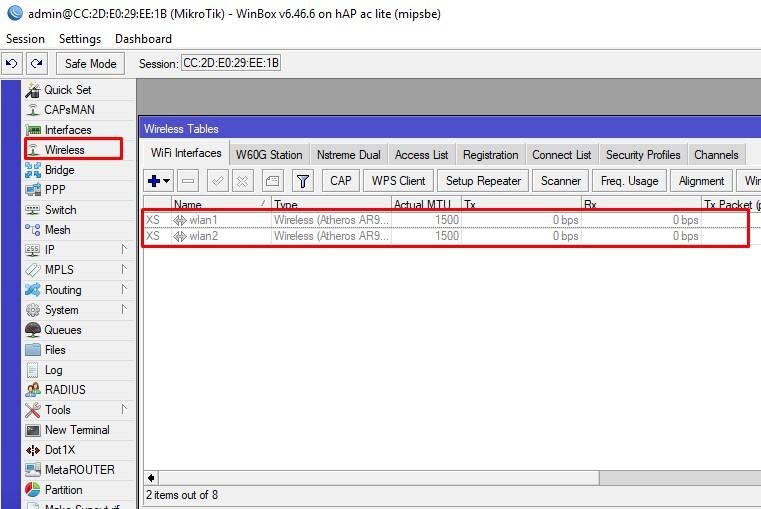Sort by the Rx column header

(x=642, y=204)
